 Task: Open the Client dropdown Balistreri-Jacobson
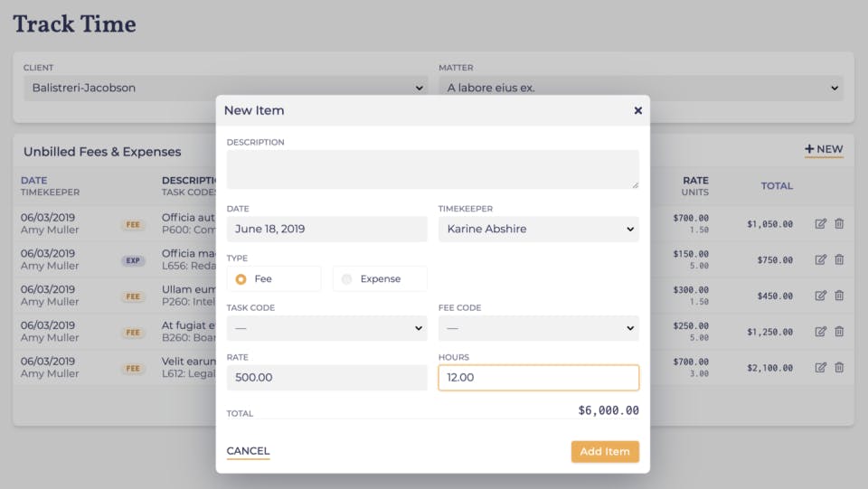point(226,88)
